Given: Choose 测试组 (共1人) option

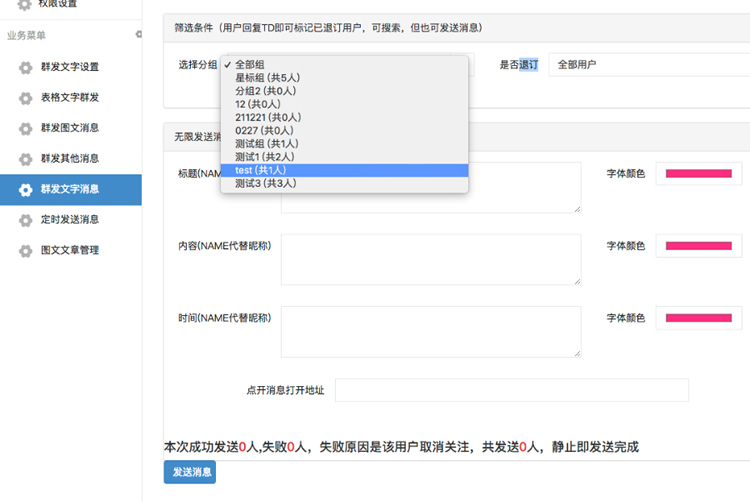Looking at the screenshot, I should click(344, 144).
